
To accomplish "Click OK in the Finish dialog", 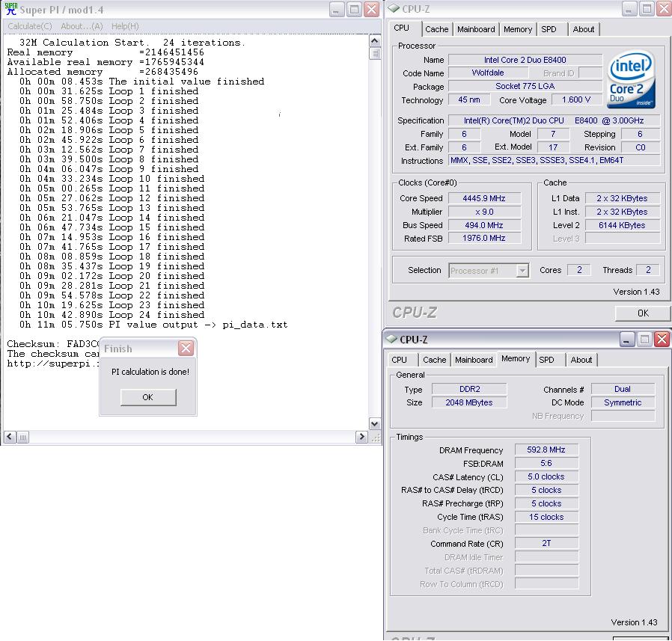I will point(148,397).
